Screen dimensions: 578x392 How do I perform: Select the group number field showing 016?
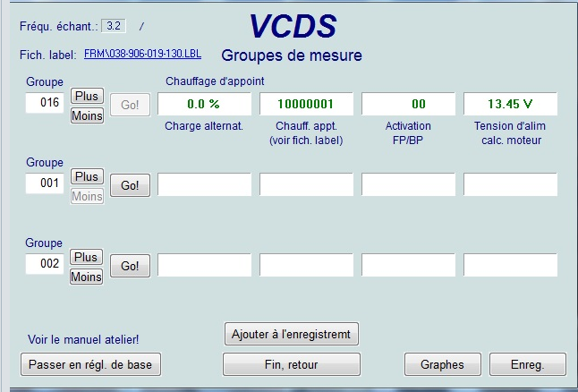(x=45, y=103)
